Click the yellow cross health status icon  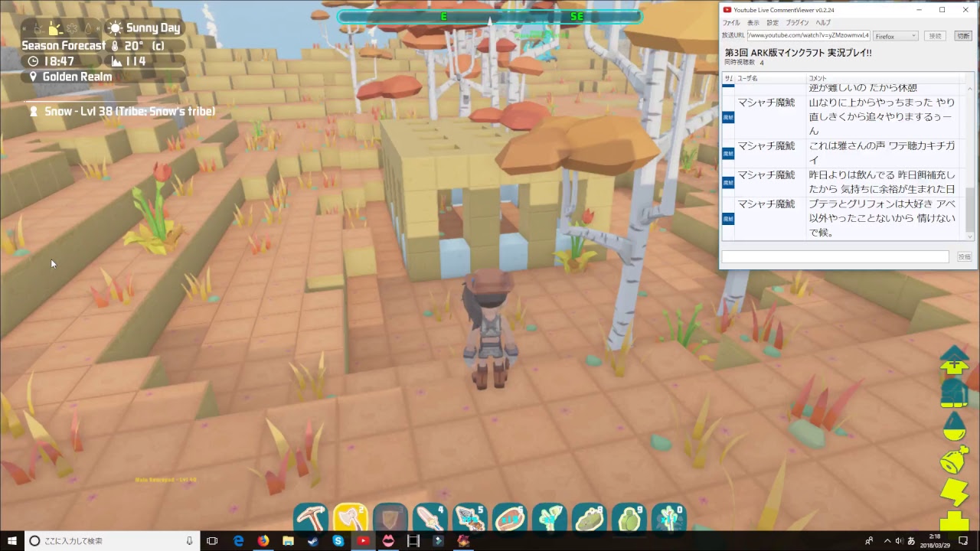(954, 520)
